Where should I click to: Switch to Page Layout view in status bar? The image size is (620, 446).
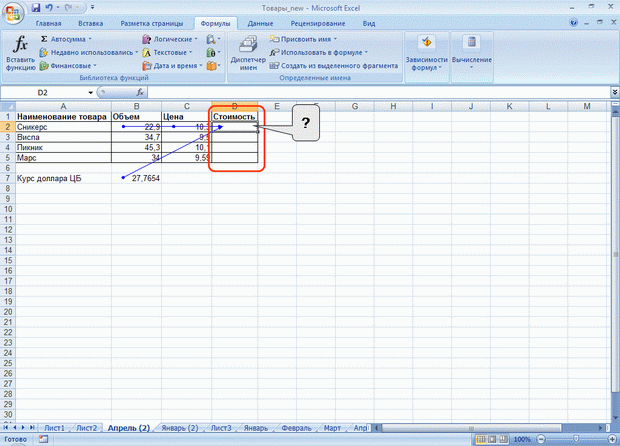point(492,439)
